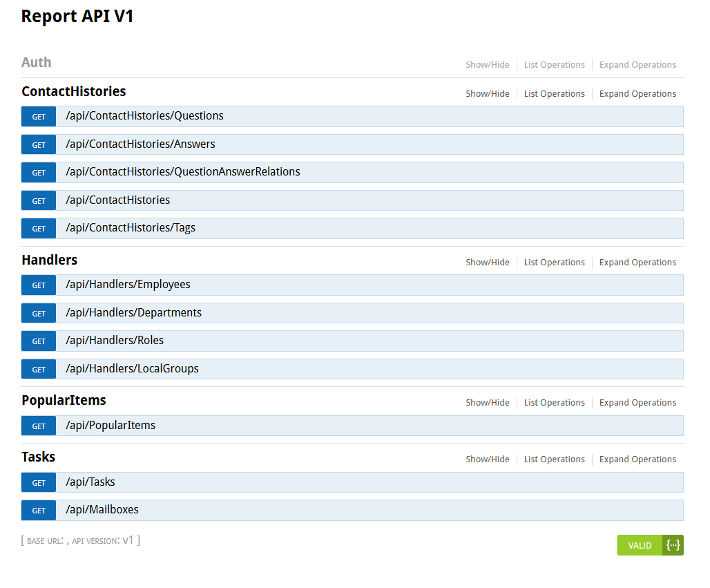Expand Operations for Auth section

tap(637, 65)
